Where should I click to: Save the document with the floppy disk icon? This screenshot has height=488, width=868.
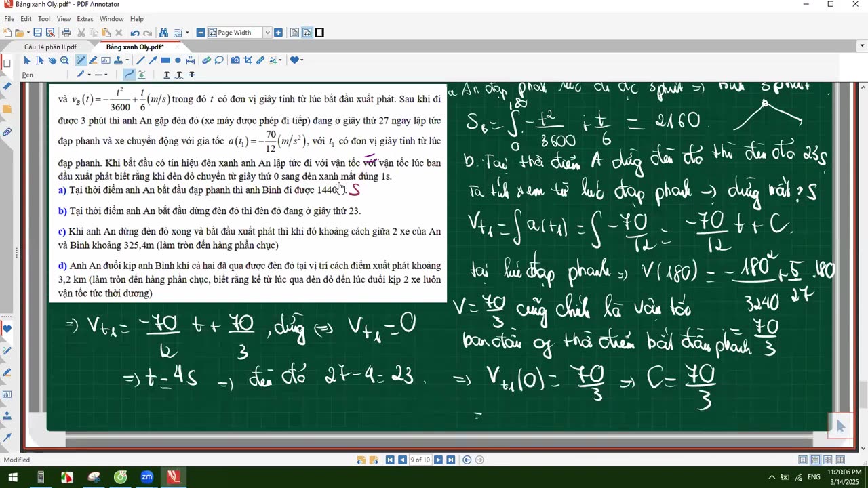pos(37,33)
